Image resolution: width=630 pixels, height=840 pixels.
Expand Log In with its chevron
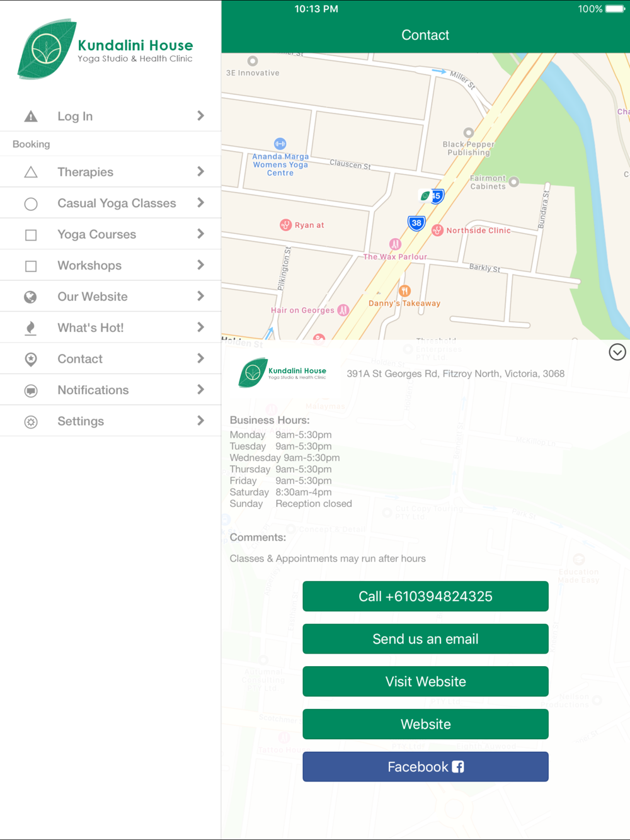pyautogui.click(x=200, y=116)
